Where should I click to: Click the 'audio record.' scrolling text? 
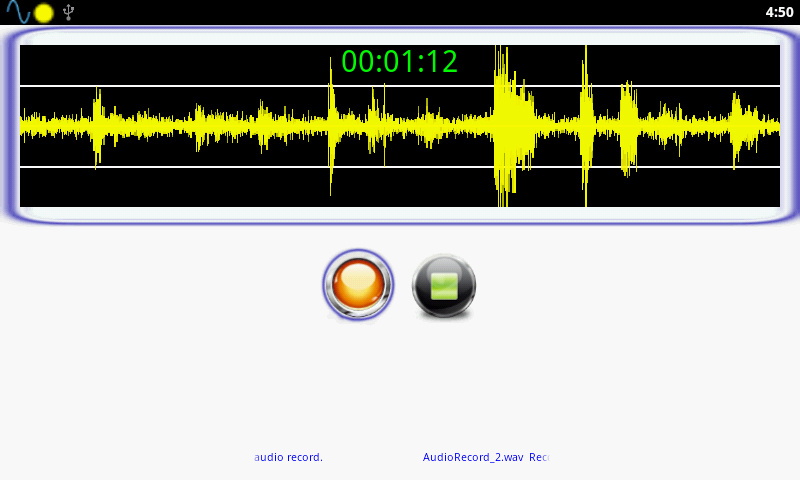[288, 457]
